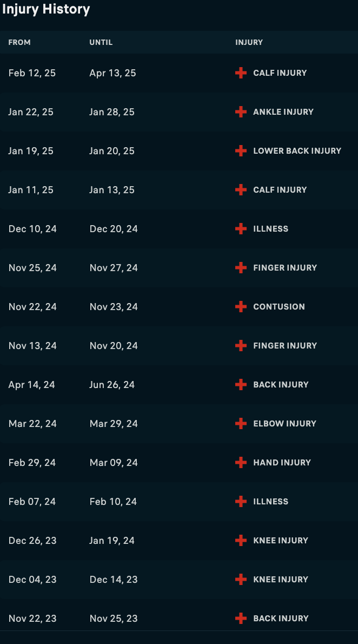Click the red cross beside Lower Back Injury

click(x=241, y=151)
